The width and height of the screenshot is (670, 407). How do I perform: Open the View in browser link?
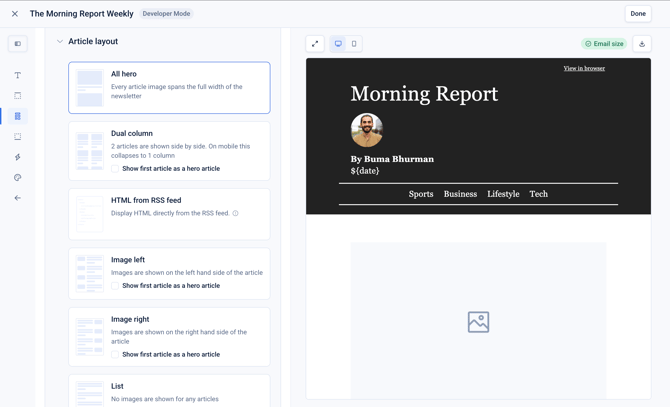click(584, 68)
